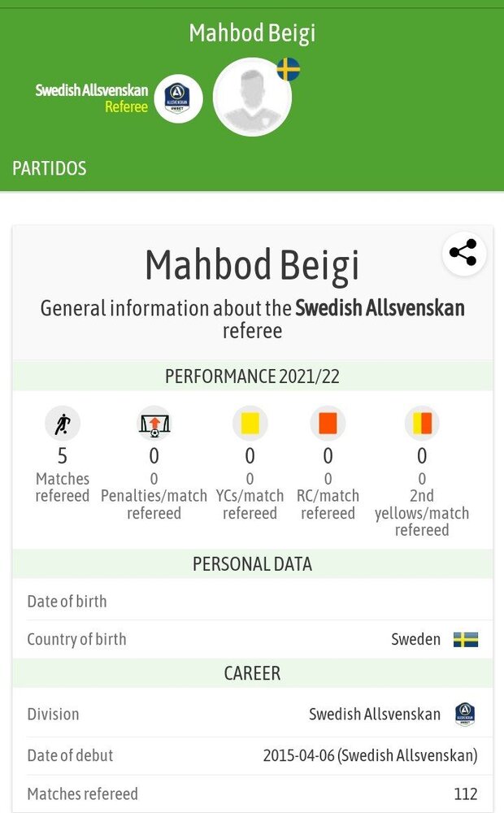
Task: Click Swedish Allsvenskan text in Division row
Action: (375, 714)
